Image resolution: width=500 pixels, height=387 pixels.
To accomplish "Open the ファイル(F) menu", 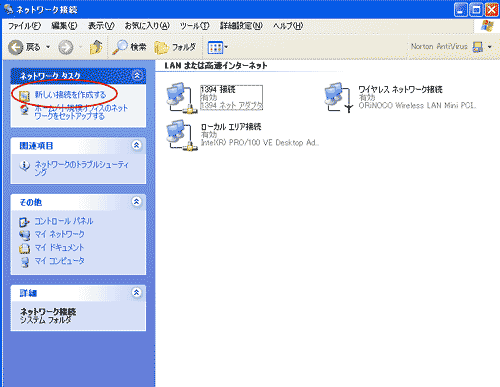I will (24, 26).
